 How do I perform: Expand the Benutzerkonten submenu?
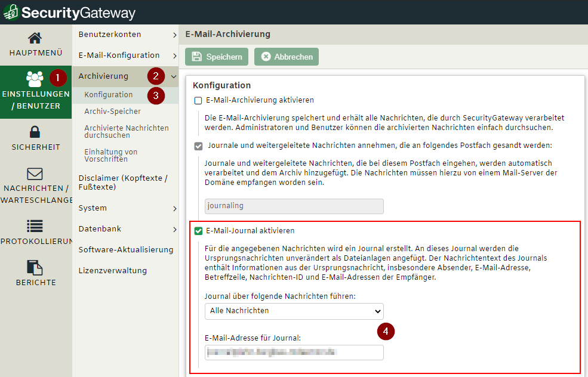point(174,35)
